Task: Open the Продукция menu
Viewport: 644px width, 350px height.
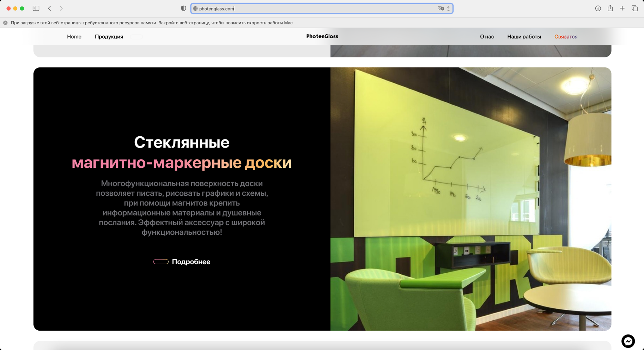Action: coord(109,37)
